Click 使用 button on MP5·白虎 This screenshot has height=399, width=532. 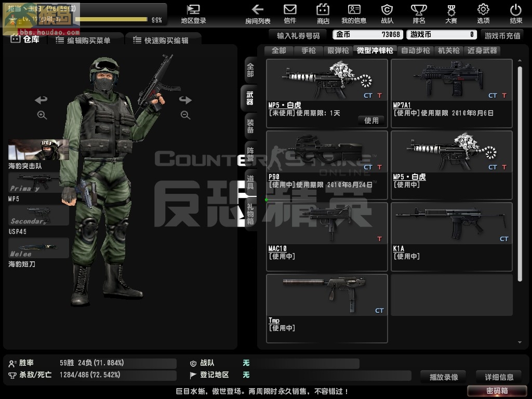point(371,121)
